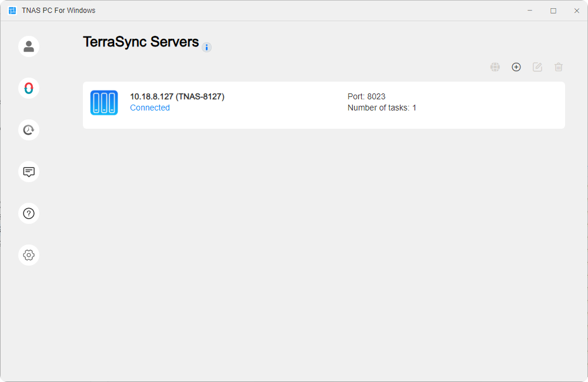View info about TerraSync Servers
The image size is (588, 382).
click(207, 47)
